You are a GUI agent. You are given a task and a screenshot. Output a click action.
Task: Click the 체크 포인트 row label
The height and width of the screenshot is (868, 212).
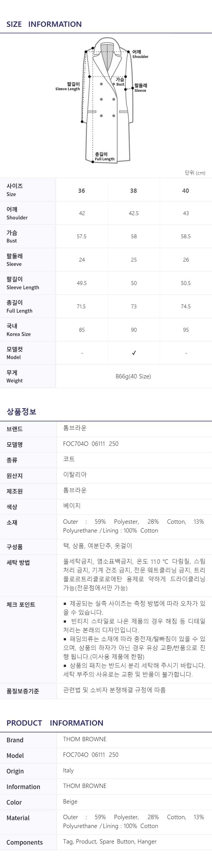(x=21, y=605)
